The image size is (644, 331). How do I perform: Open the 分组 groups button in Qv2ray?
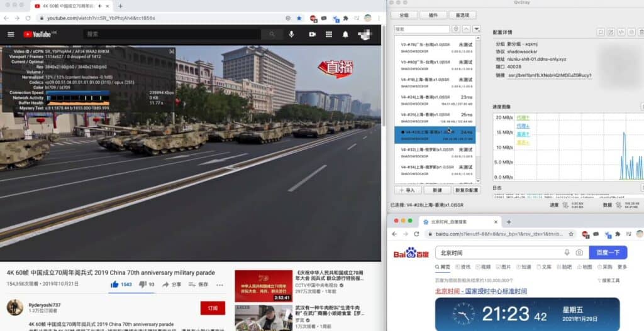click(404, 15)
